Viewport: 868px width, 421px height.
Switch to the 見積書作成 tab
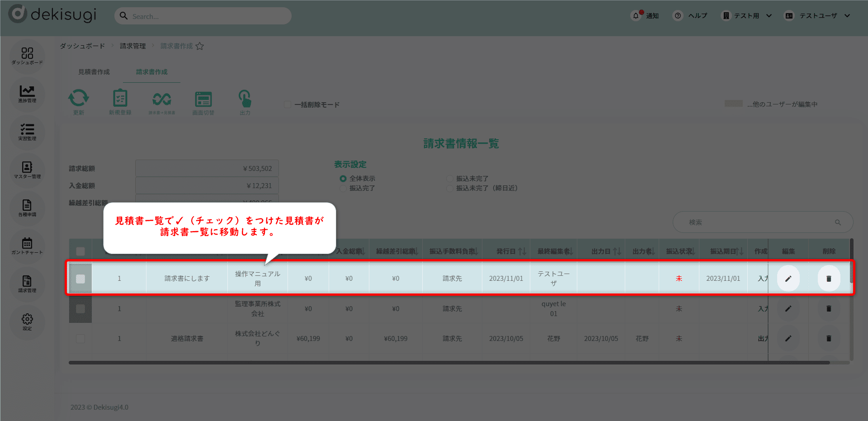click(x=94, y=72)
